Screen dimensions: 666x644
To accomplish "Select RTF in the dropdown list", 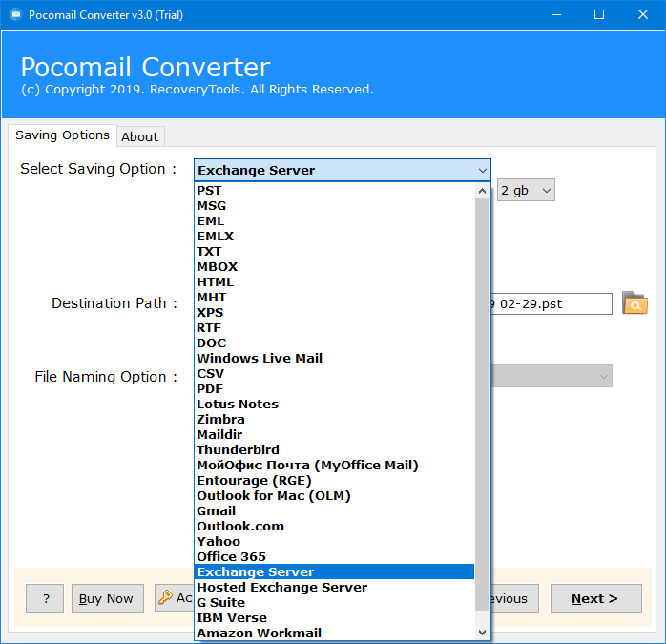I will (335, 328).
